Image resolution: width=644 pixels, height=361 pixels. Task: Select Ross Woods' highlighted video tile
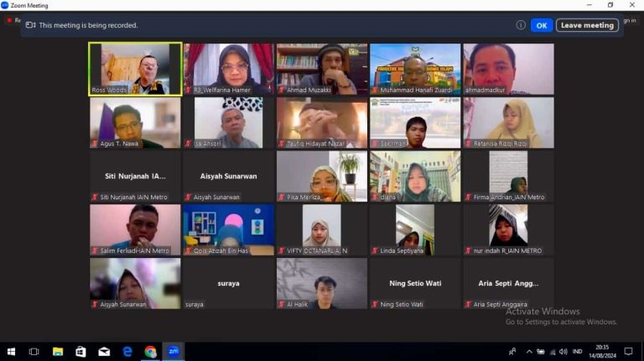(135, 69)
